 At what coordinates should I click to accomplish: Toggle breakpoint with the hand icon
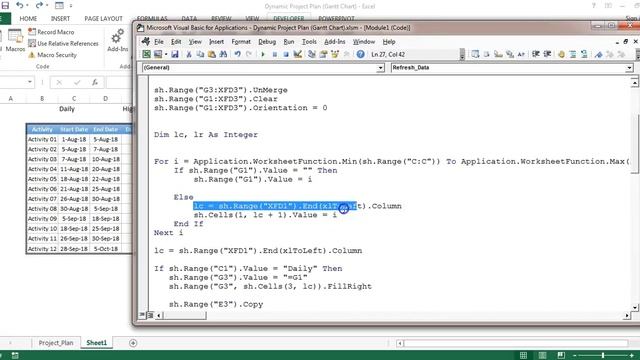(x=561, y=54)
